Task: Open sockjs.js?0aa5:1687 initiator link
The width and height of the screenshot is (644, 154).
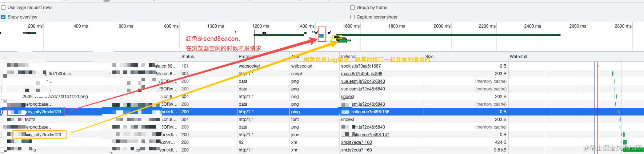Action: (x=361, y=66)
